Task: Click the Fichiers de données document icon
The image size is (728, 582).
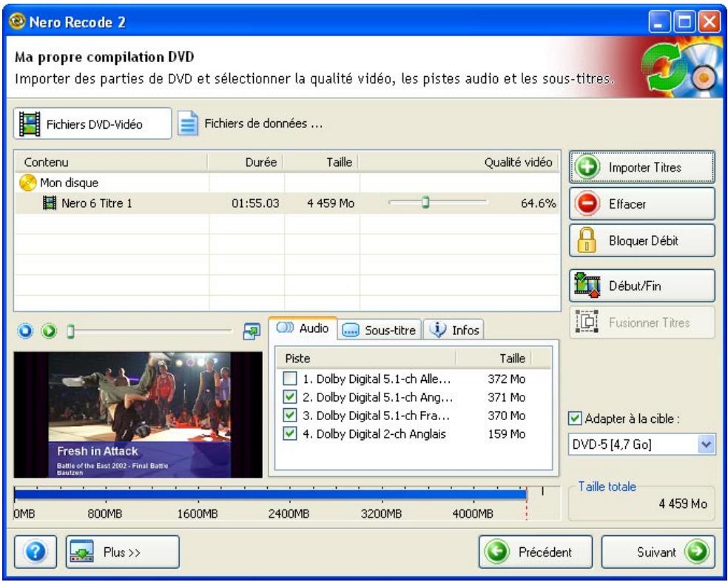Action: [x=188, y=123]
